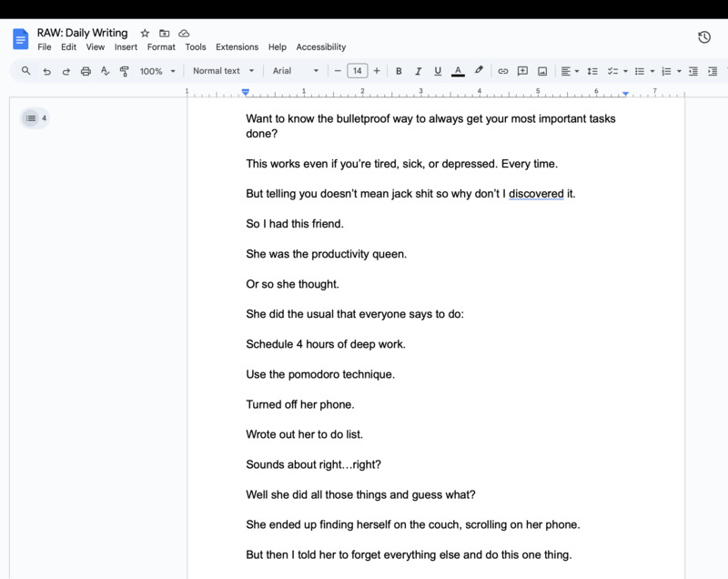
Task: Open the Google Docs home icon
Action: pyautogui.click(x=20, y=39)
